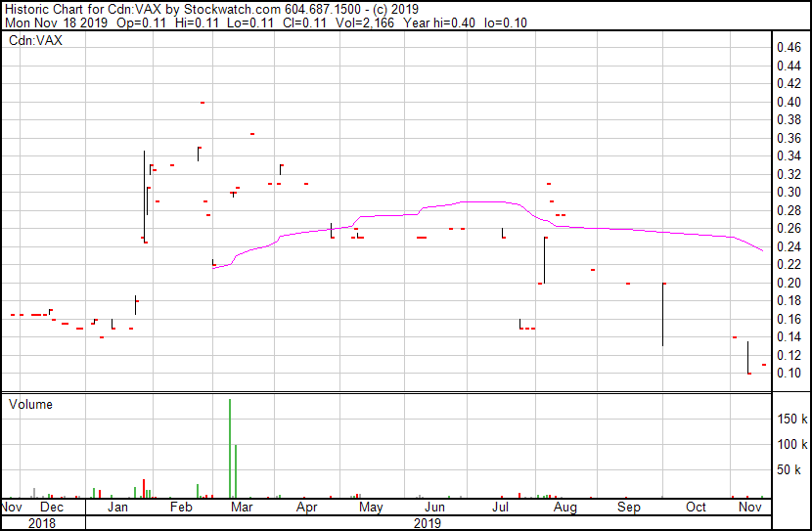
Task: Click the 150 k volume axis label
Action: pyautogui.click(x=792, y=419)
